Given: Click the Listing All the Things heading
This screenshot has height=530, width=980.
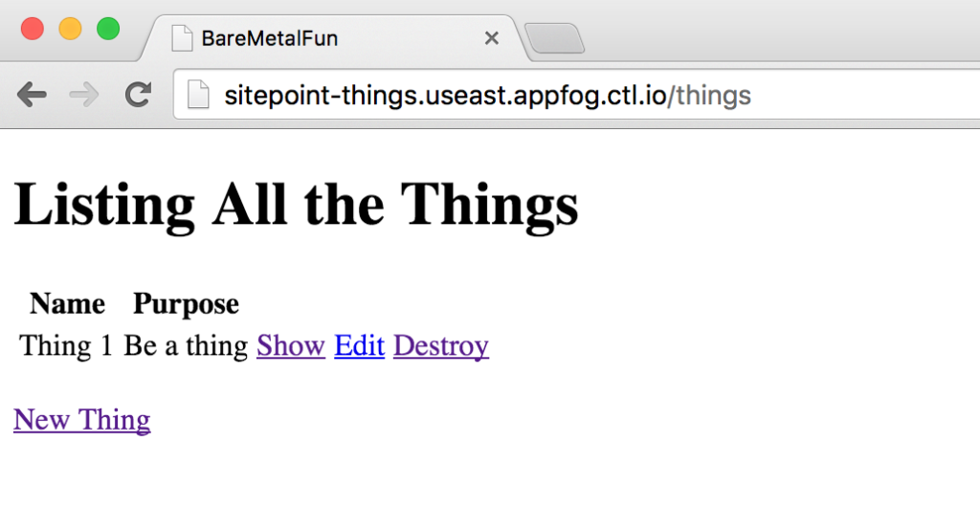Looking at the screenshot, I should pyautogui.click(x=296, y=205).
